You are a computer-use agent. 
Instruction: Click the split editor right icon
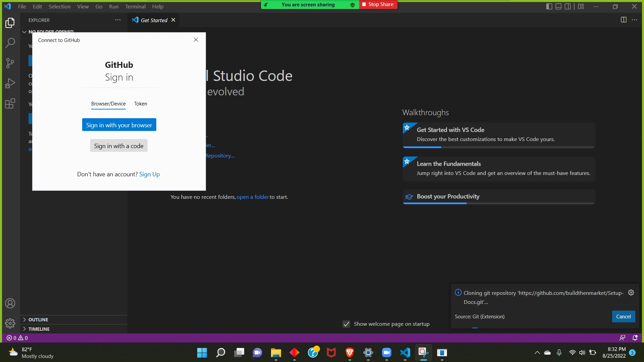(x=624, y=20)
